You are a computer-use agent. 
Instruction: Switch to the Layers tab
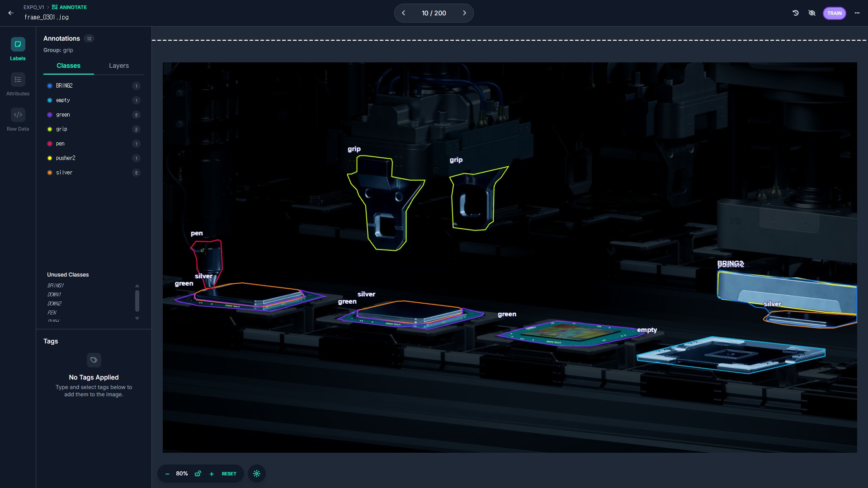click(x=118, y=66)
